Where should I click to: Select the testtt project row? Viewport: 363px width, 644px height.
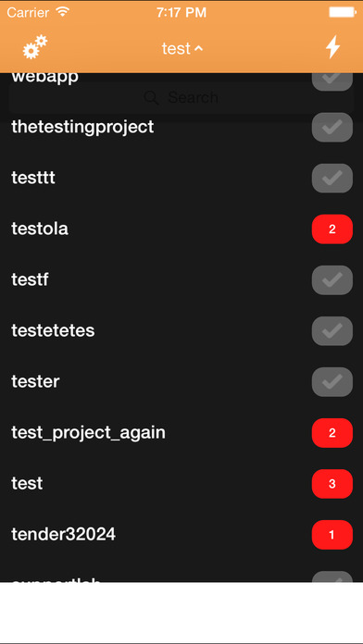pyautogui.click(x=181, y=178)
